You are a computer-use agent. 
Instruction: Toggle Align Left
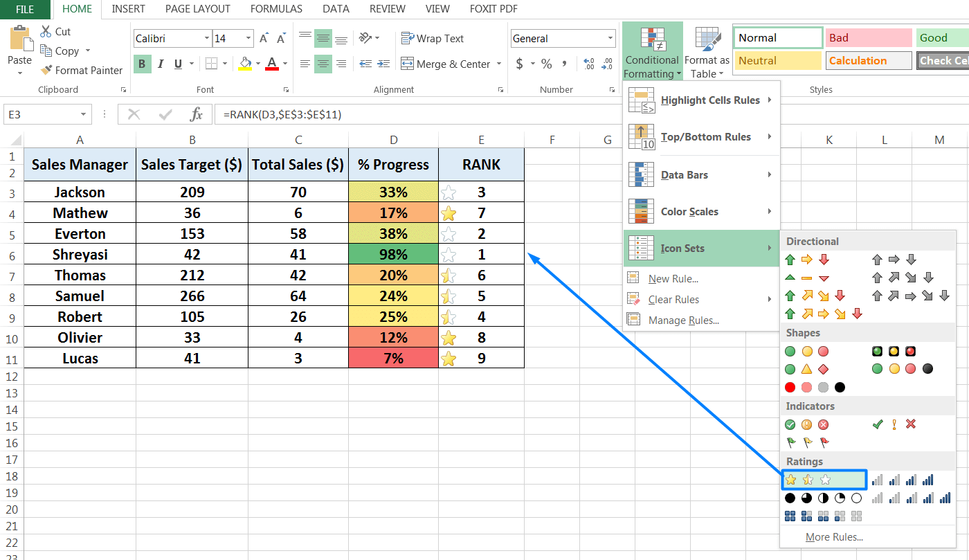click(x=305, y=64)
